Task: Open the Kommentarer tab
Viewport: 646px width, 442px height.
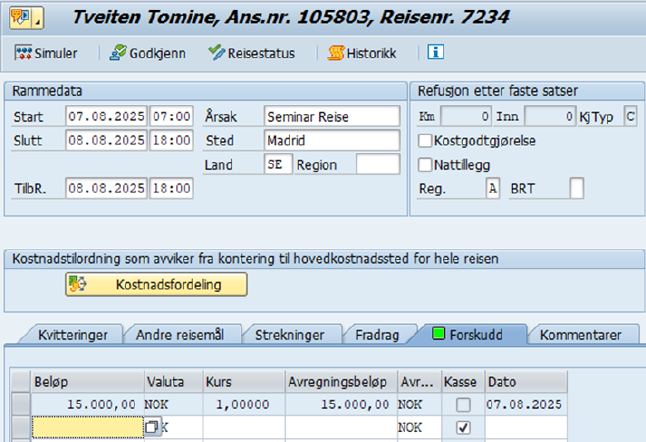Action: click(x=580, y=334)
